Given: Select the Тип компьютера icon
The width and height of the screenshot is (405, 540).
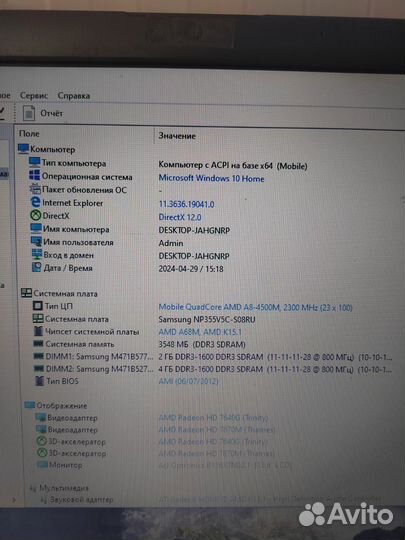Looking at the screenshot, I should (34, 162).
